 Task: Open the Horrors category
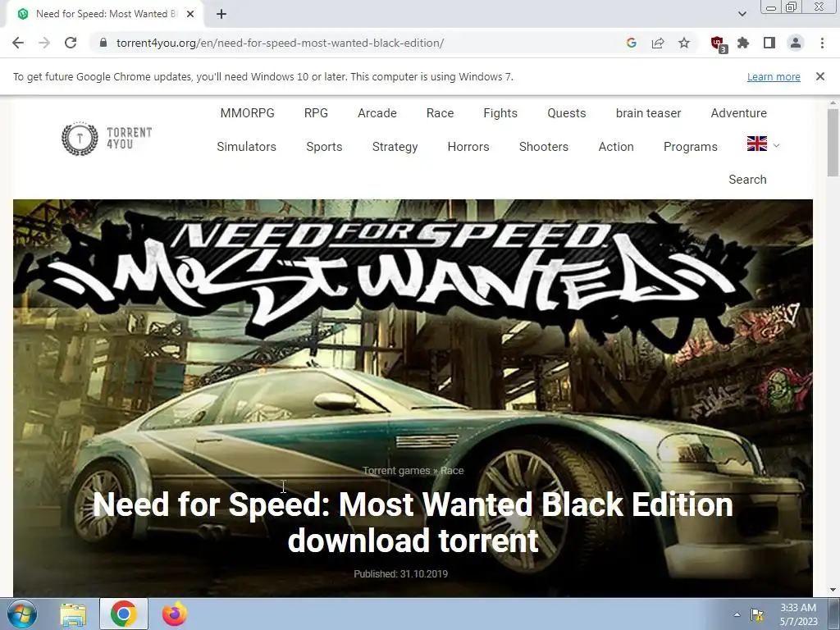pyautogui.click(x=468, y=147)
